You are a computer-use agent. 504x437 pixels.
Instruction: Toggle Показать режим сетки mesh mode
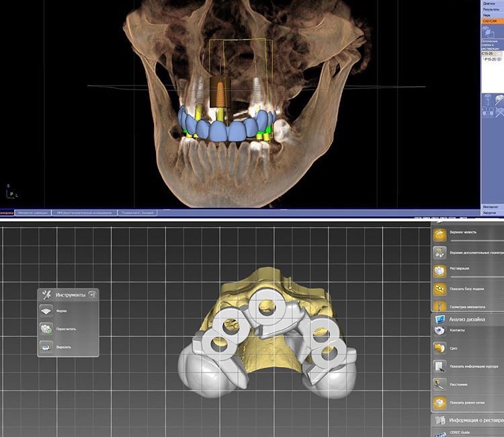(x=439, y=403)
